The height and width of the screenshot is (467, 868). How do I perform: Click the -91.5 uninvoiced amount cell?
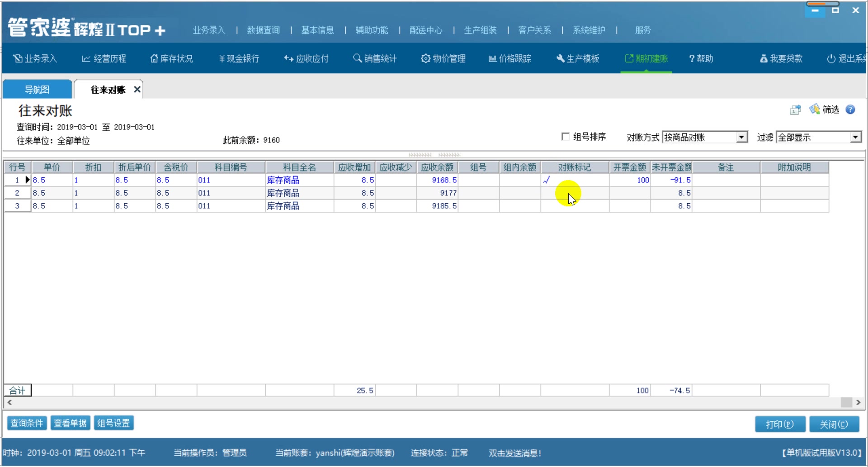pos(671,180)
